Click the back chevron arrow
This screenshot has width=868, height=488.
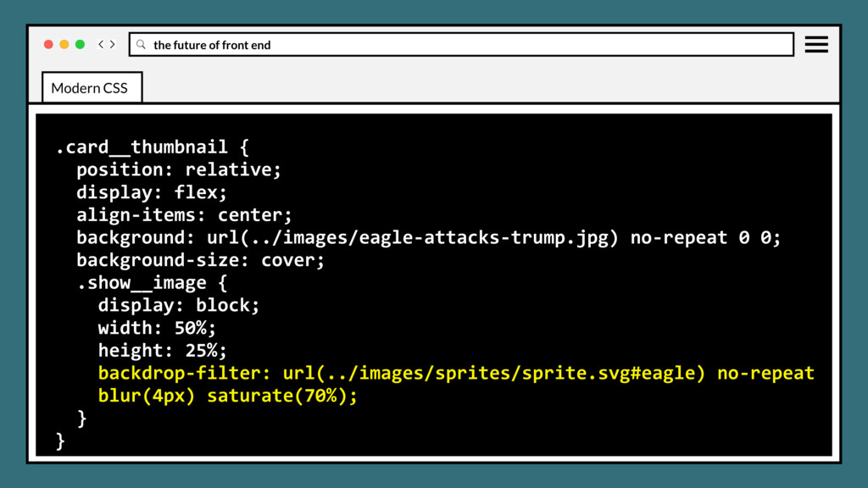pyautogui.click(x=102, y=44)
